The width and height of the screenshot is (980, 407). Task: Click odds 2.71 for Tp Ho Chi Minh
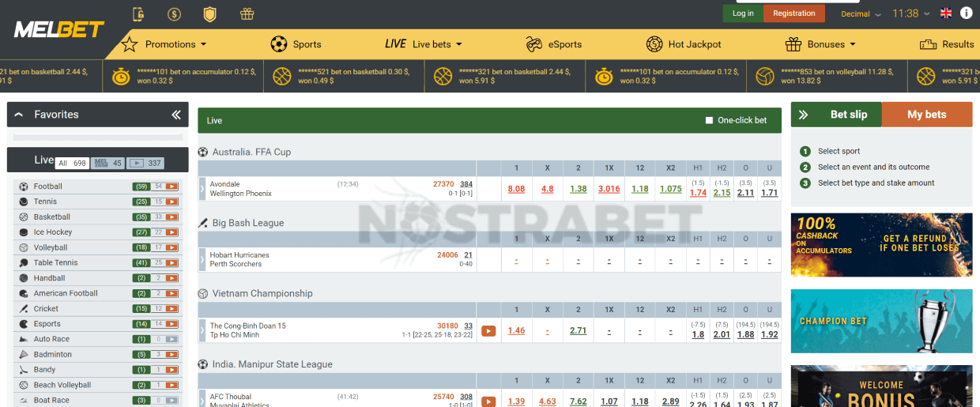[578, 330]
